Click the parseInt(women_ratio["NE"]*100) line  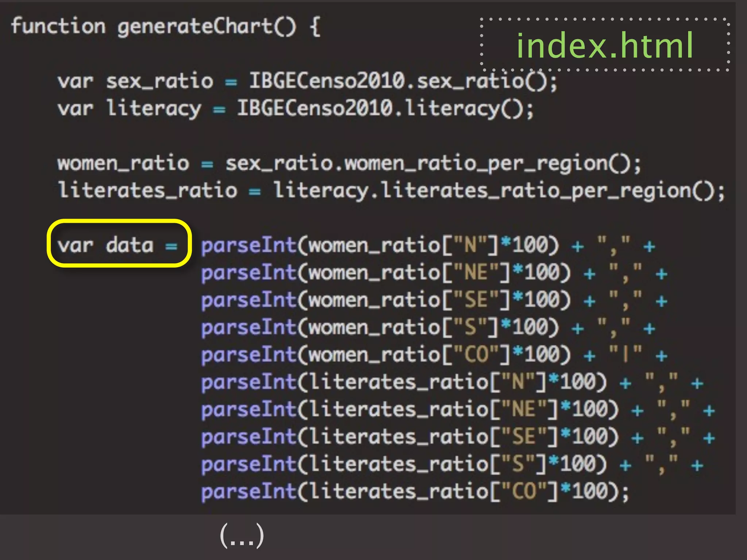(434, 273)
